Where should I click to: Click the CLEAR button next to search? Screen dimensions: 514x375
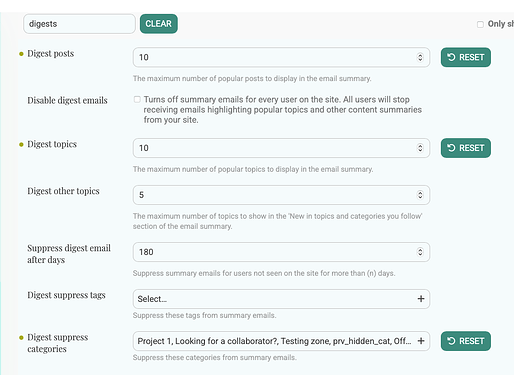[159, 24]
